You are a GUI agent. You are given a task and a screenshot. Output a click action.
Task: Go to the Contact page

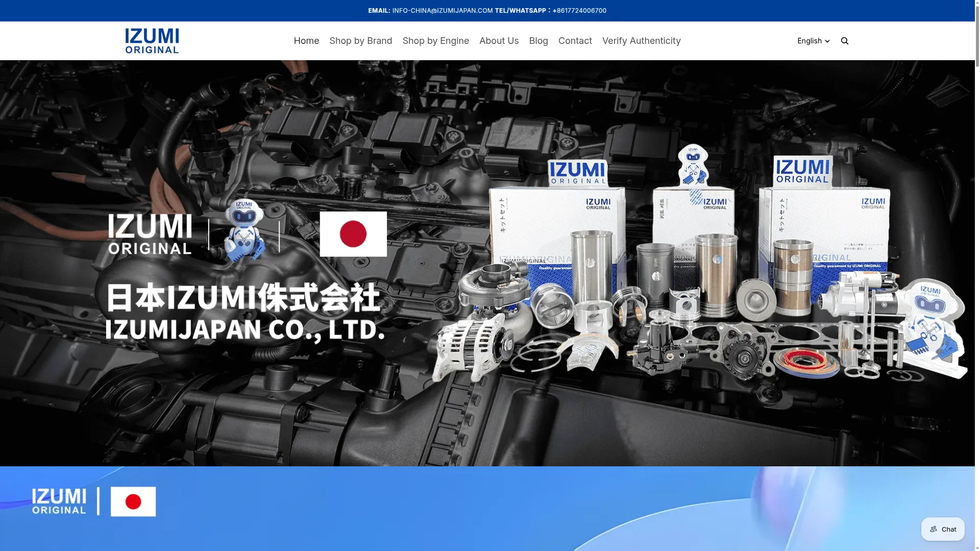point(575,41)
